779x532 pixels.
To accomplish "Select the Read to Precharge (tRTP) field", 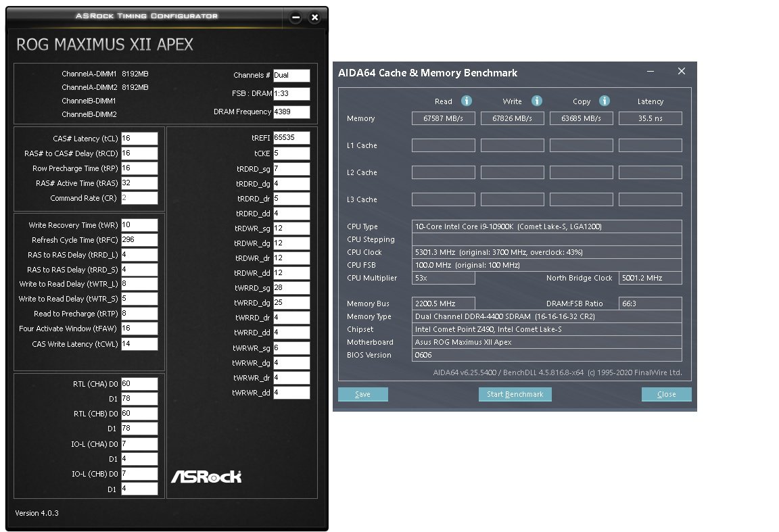I will tap(139, 314).
